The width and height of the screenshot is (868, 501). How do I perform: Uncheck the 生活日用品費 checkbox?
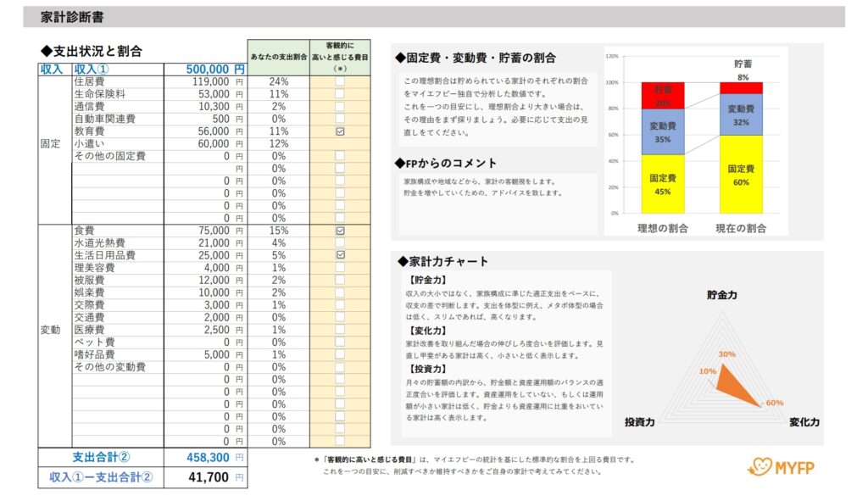pyautogui.click(x=340, y=255)
